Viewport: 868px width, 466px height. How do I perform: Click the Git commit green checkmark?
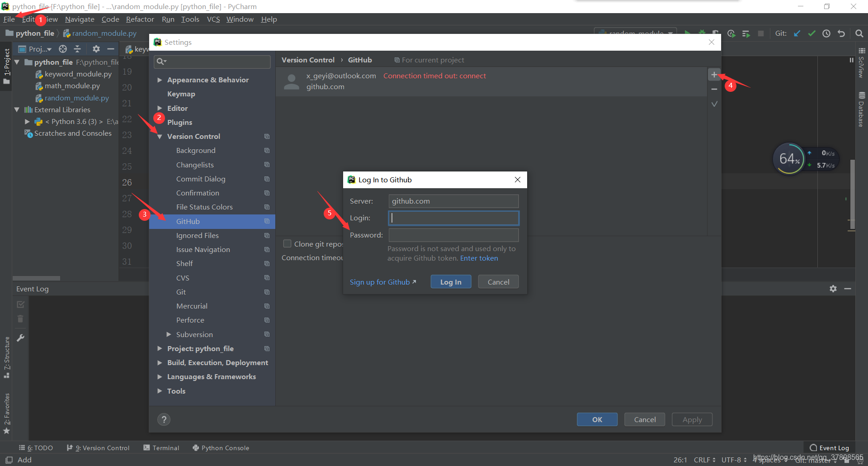click(812, 33)
